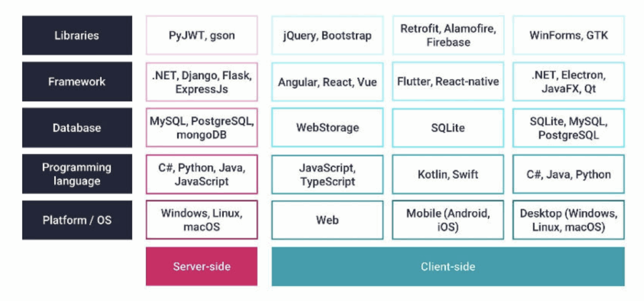Viewport: 644px width, 301px height.
Task: Click the WebStorage database cell
Action: pos(327,128)
